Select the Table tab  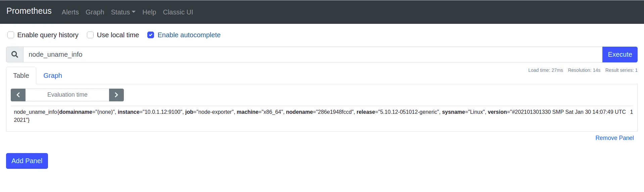[x=21, y=76]
